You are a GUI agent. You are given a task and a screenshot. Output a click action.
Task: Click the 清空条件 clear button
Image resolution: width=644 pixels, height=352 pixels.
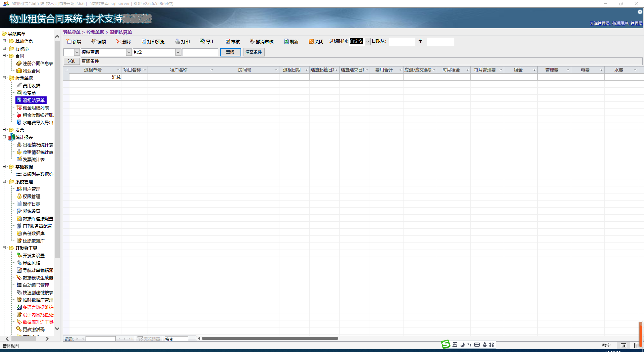click(x=254, y=52)
